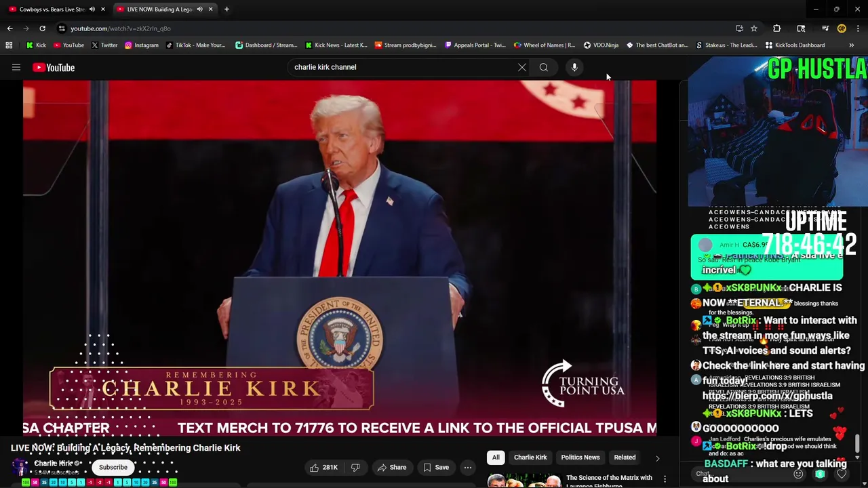This screenshot has width=868, height=488.
Task: Open the Stake.us bookmark
Action: [x=726, y=45]
